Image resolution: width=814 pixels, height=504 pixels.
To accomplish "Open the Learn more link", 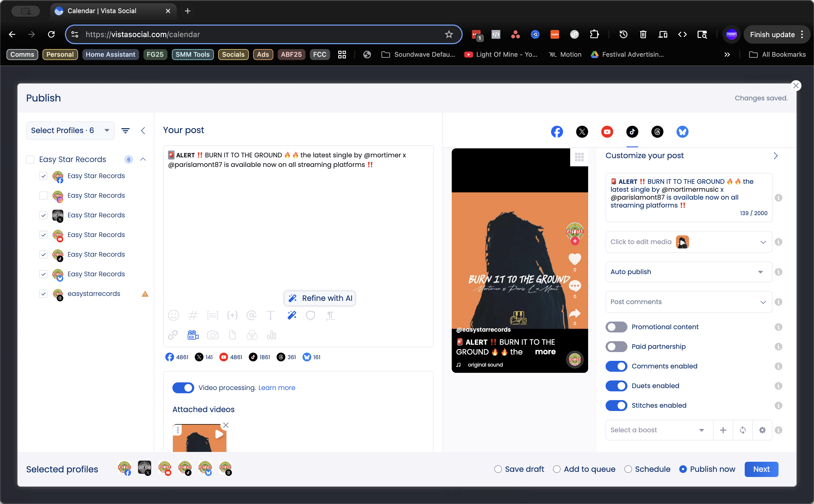I will [277, 388].
